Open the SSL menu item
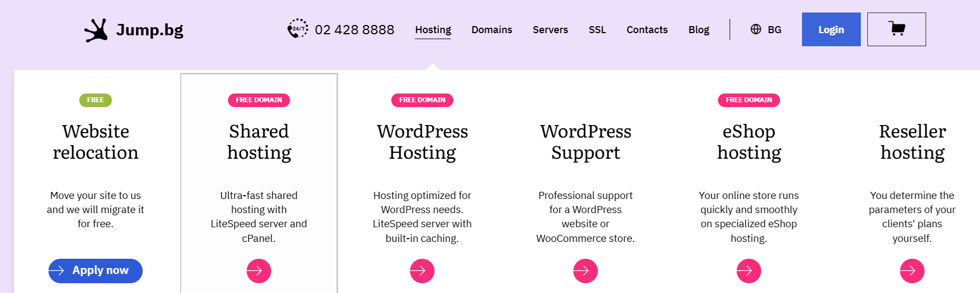Image resolution: width=980 pixels, height=293 pixels. 597,30
